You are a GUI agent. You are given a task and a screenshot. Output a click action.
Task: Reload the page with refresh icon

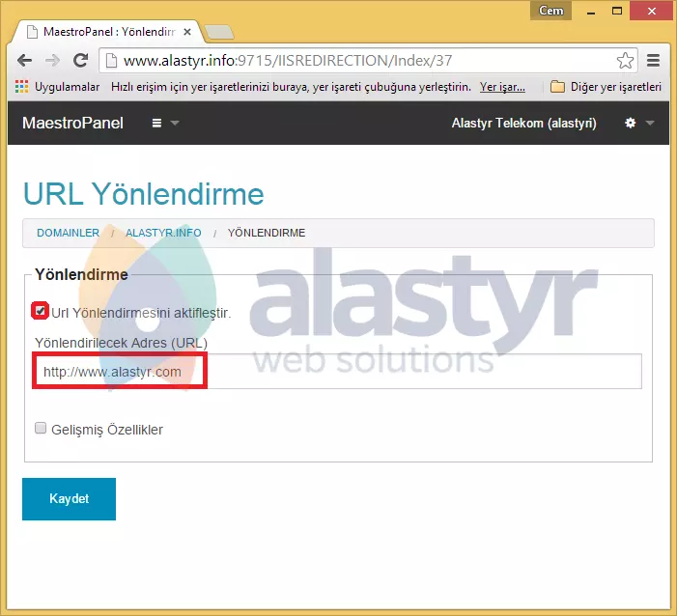(80, 61)
